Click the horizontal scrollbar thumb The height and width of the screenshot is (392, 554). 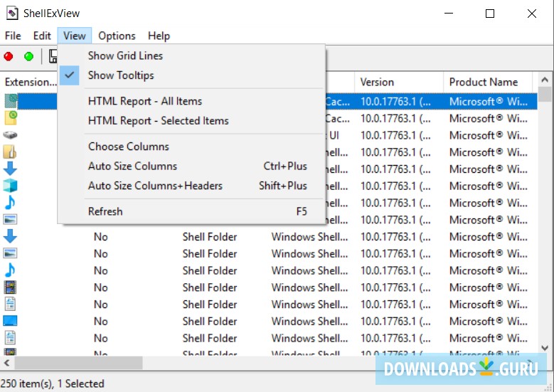[x=71, y=363]
